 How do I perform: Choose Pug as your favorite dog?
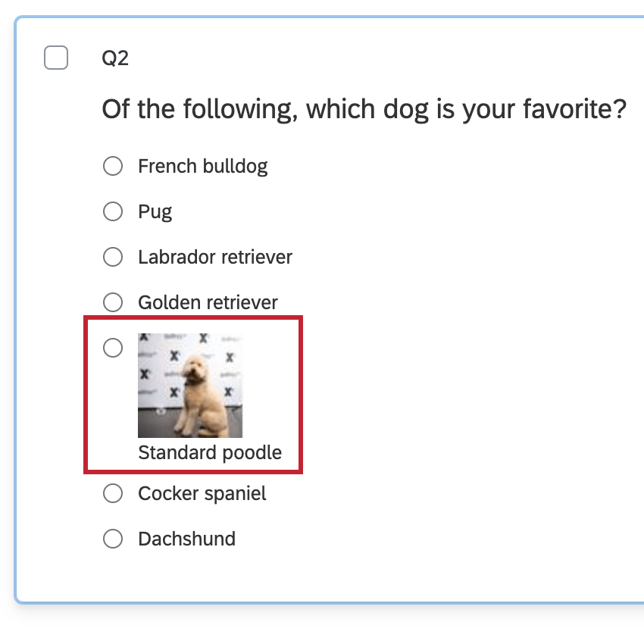tap(113, 211)
